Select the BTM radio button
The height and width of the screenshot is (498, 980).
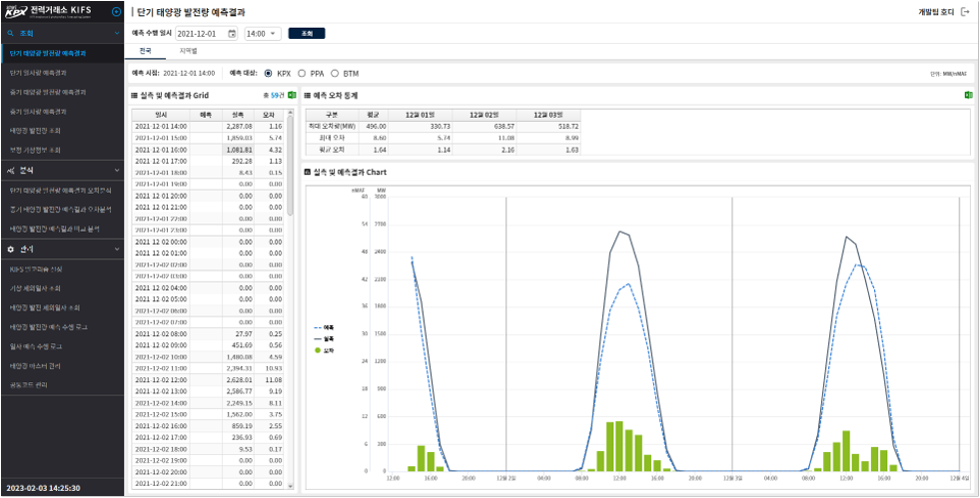point(335,73)
